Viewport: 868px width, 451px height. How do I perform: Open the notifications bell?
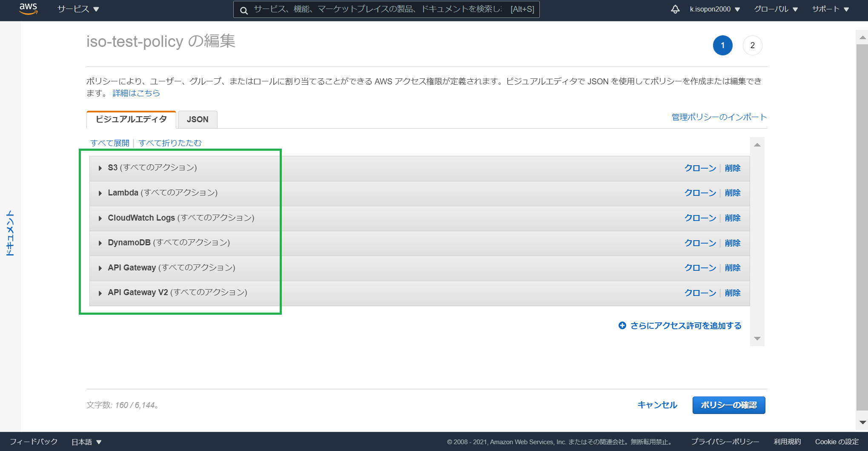(676, 9)
